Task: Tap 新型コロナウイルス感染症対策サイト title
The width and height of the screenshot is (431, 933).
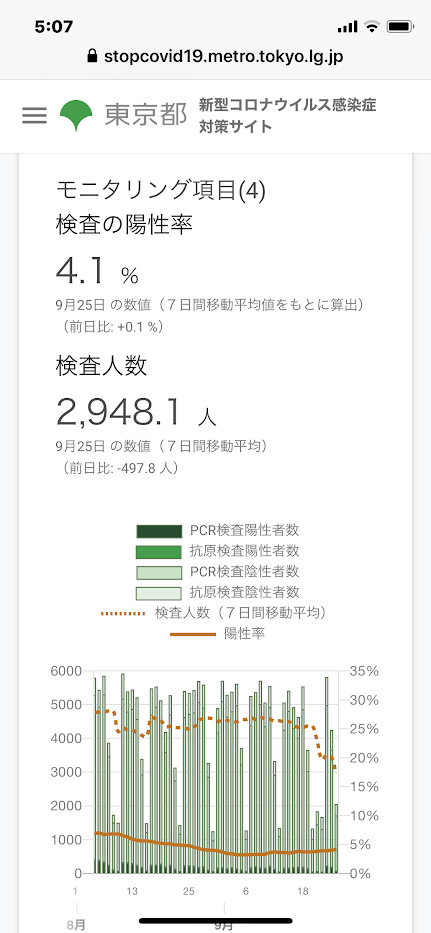Action: point(288,115)
